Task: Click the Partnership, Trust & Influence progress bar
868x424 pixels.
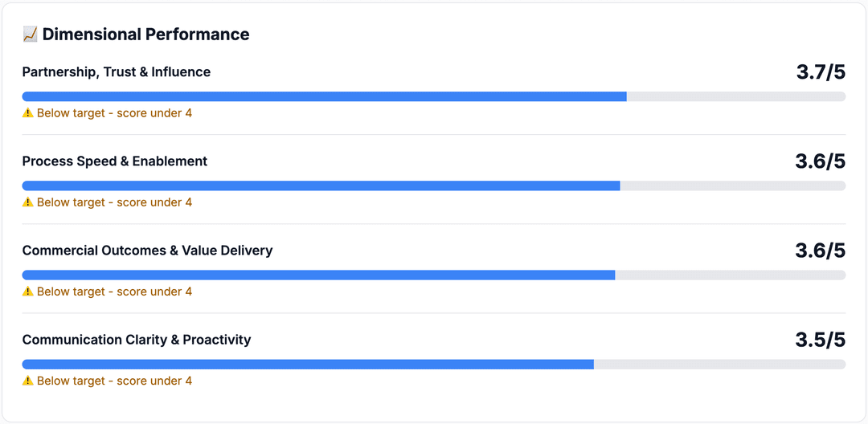Action: pyautogui.click(x=434, y=96)
